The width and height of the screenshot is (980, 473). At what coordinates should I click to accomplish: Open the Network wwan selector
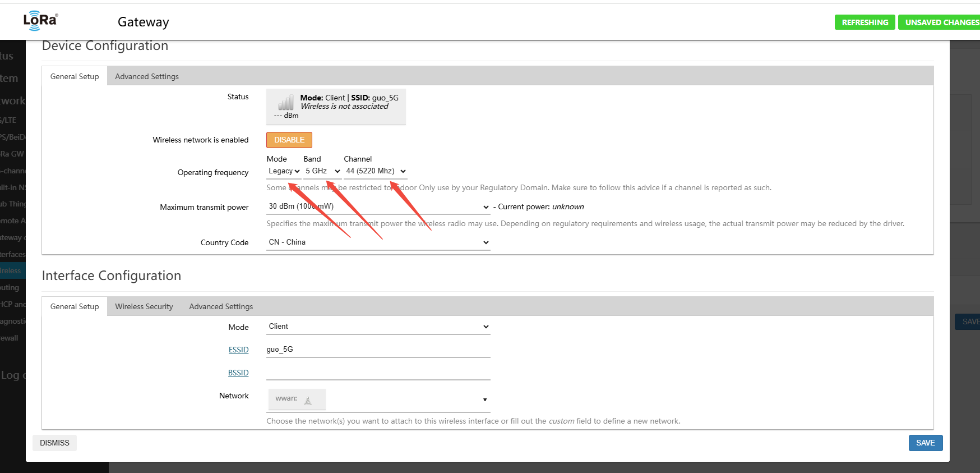pos(378,399)
